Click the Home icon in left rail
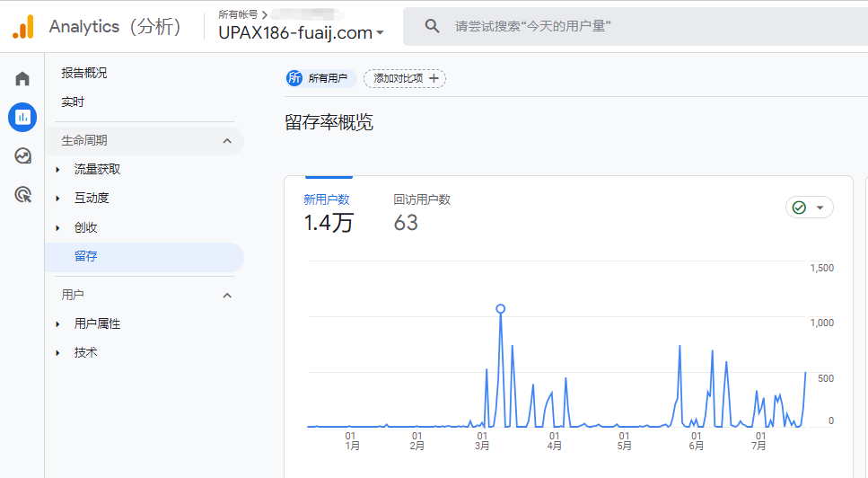Screen dimensions: 868x478 pos(22,79)
